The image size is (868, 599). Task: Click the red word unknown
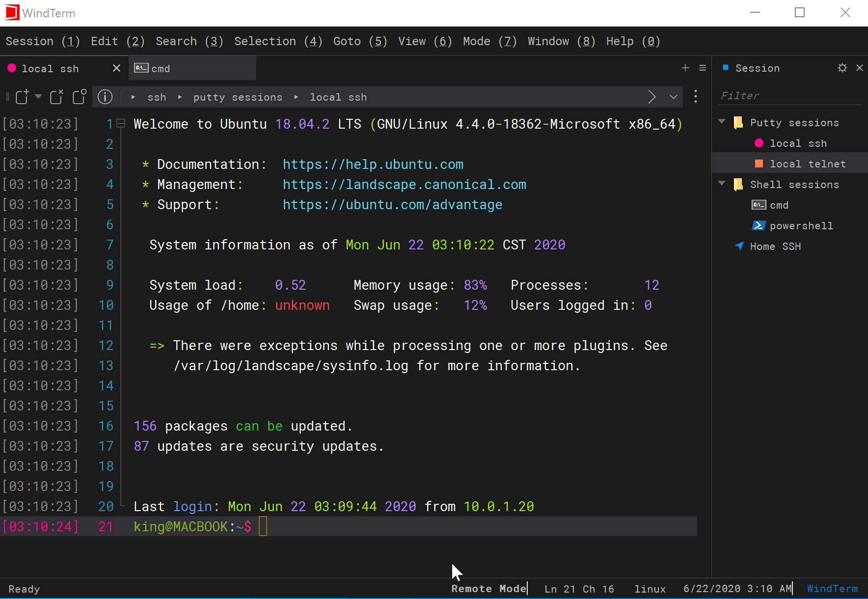302,305
